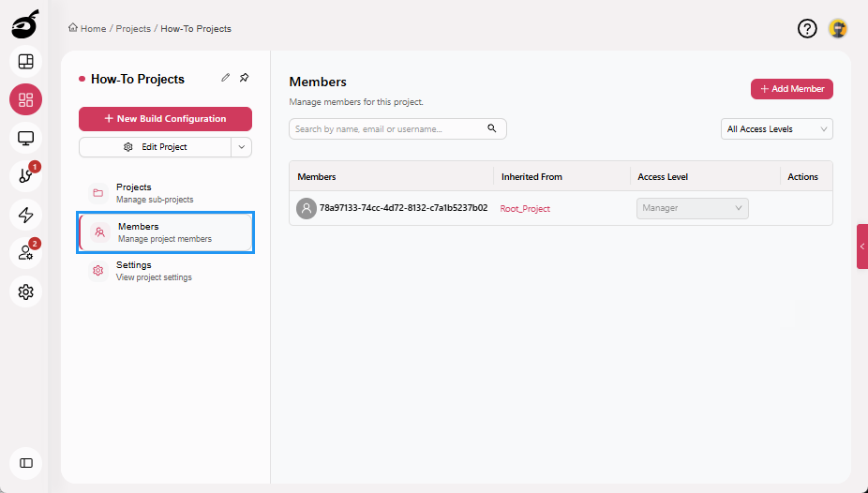Select the Members menu item
Image resolution: width=868 pixels, height=493 pixels.
point(166,232)
